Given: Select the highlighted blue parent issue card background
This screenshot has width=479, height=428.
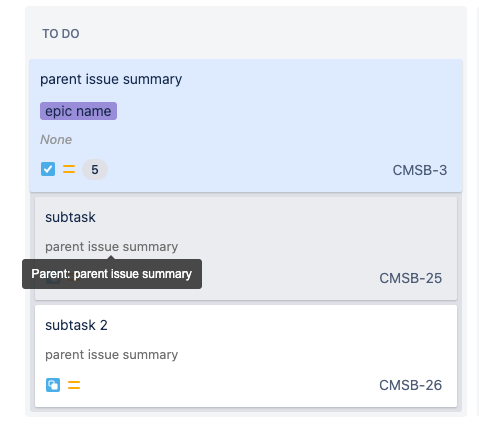Looking at the screenshot, I should coord(246,126).
